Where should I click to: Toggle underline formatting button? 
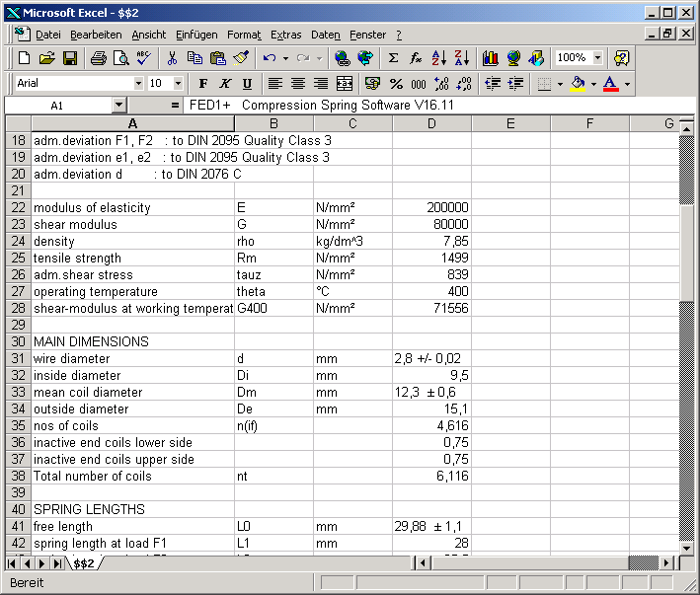click(x=247, y=84)
